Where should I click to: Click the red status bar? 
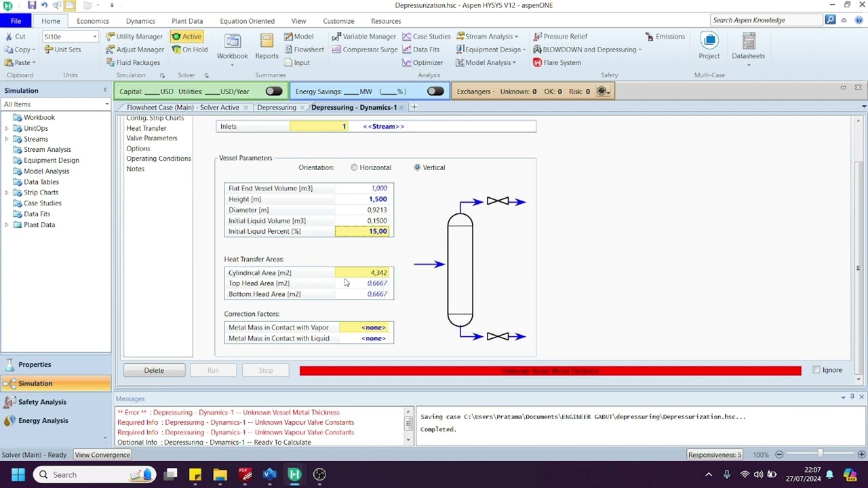(x=550, y=371)
